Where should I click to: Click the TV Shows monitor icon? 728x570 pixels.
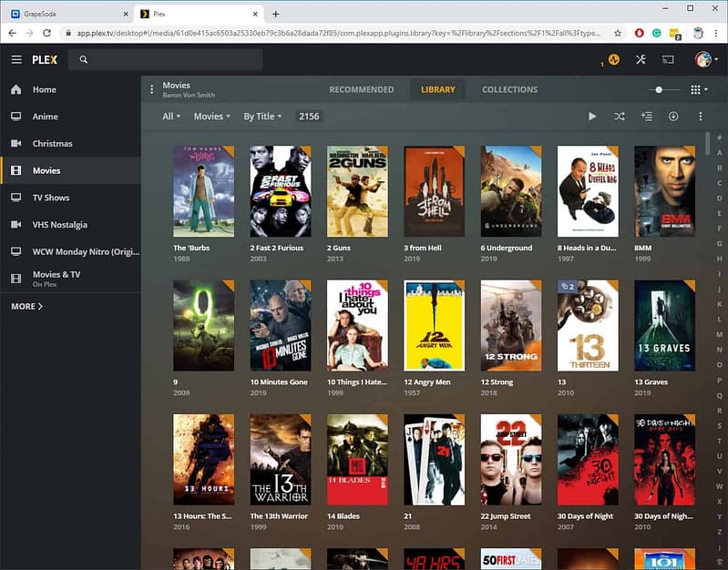[x=16, y=198]
